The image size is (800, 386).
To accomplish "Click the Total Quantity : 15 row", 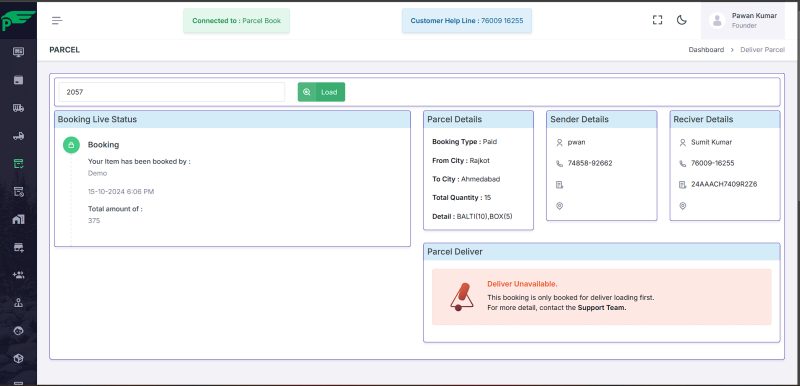I will pyautogui.click(x=461, y=197).
